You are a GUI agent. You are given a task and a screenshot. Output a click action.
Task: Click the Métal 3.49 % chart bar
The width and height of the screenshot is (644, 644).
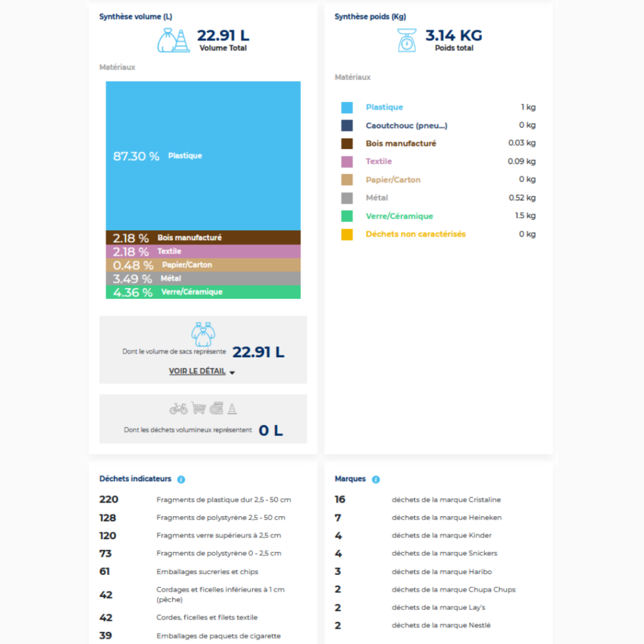point(203,279)
